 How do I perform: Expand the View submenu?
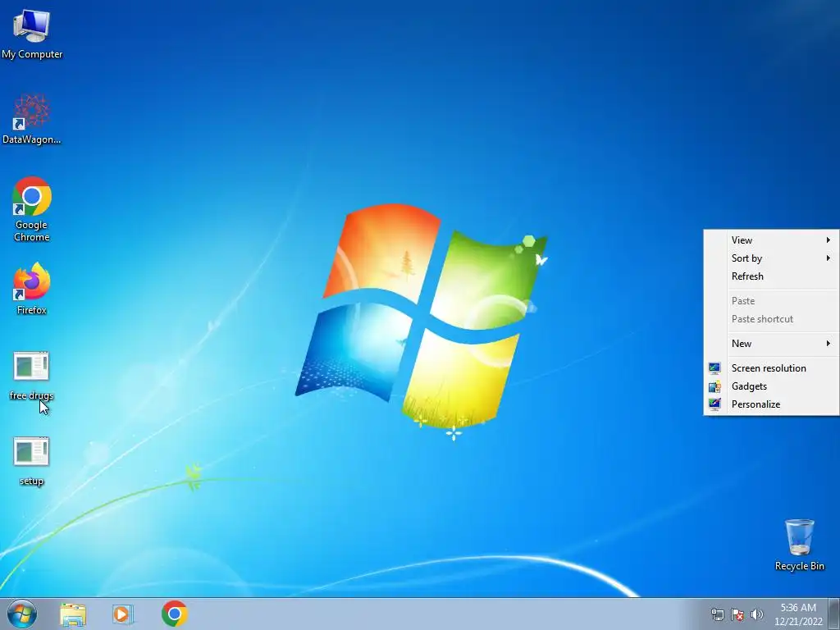(771, 240)
